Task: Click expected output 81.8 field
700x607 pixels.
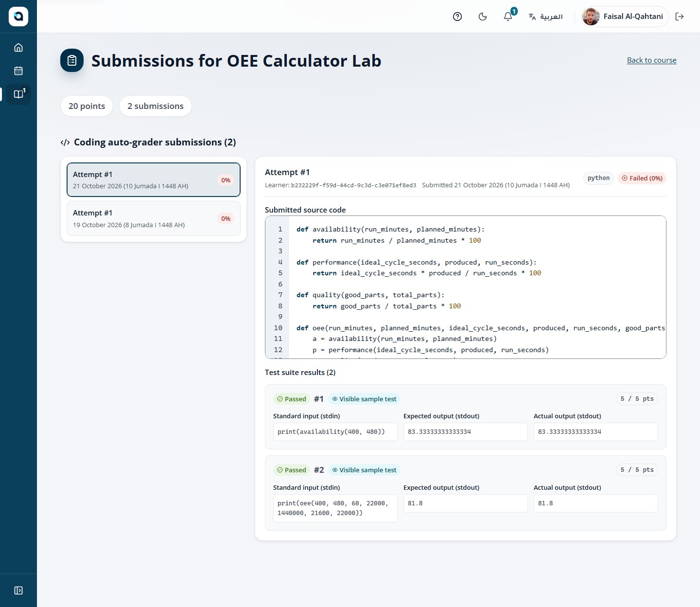Action: (x=465, y=503)
